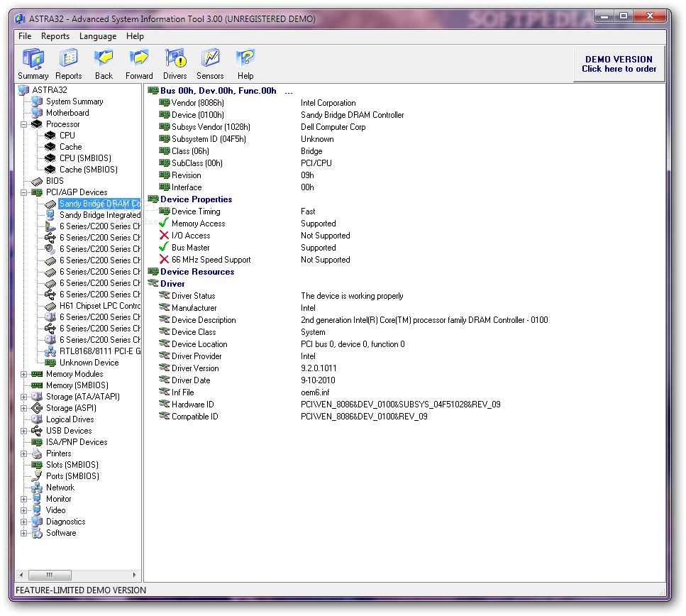Open the Reports menu
Screen dimensions: 686x616
[x=55, y=36]
